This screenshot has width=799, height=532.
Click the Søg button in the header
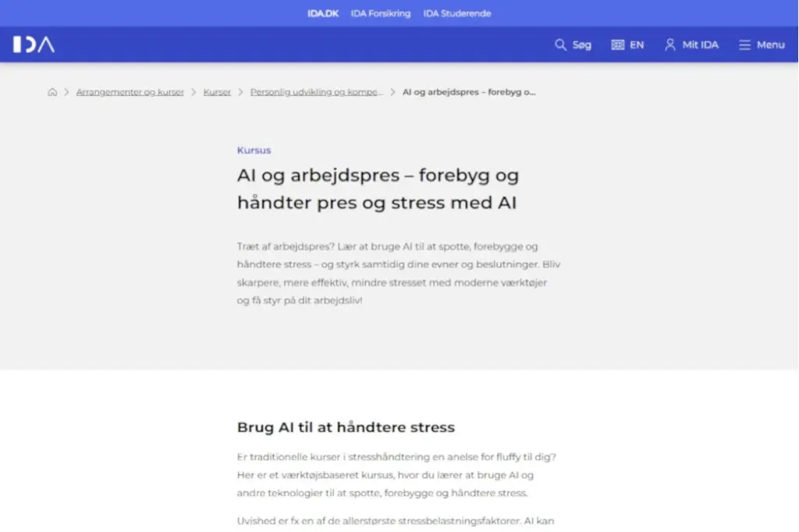[581, 44]
